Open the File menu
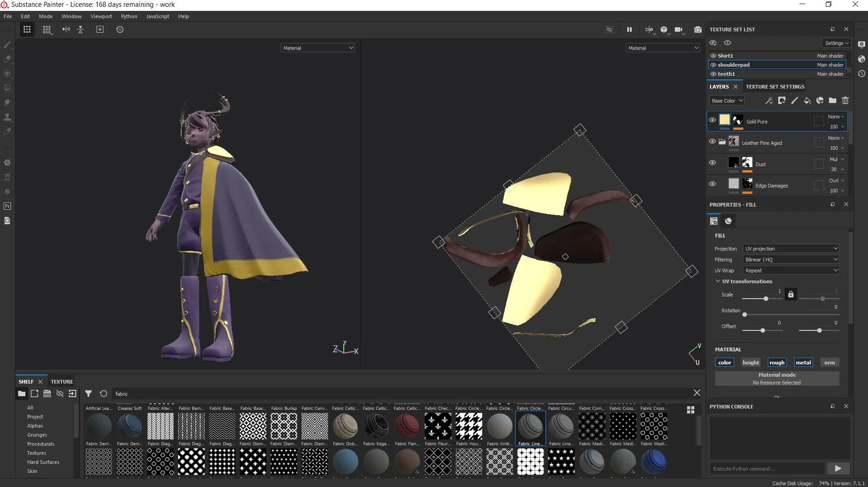 click(x=8, y=16)
